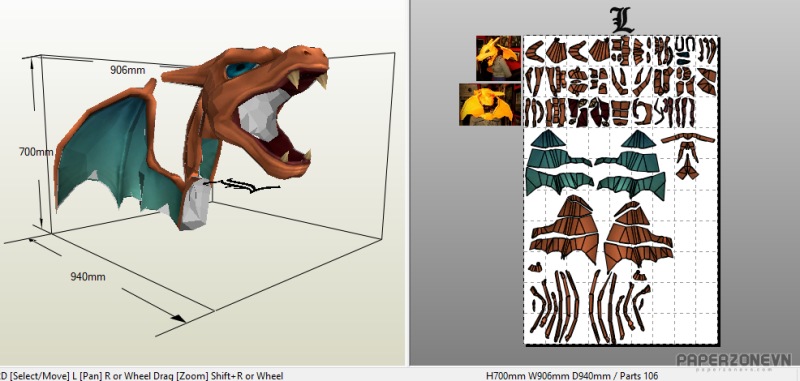This screenshot has height=381, width=800.
Task: Click the upper Charizard costume reference photo
Action: point(498,58)
